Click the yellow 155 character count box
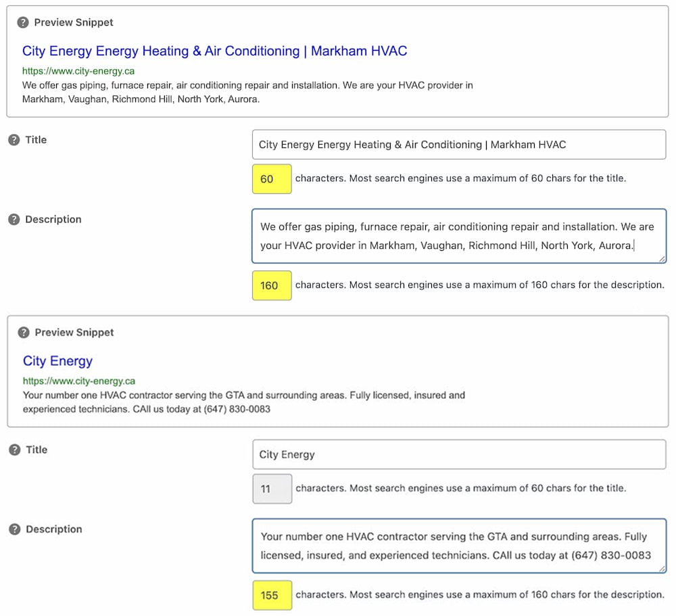Screen dimensions: 676x616 [x=272, y=595]
